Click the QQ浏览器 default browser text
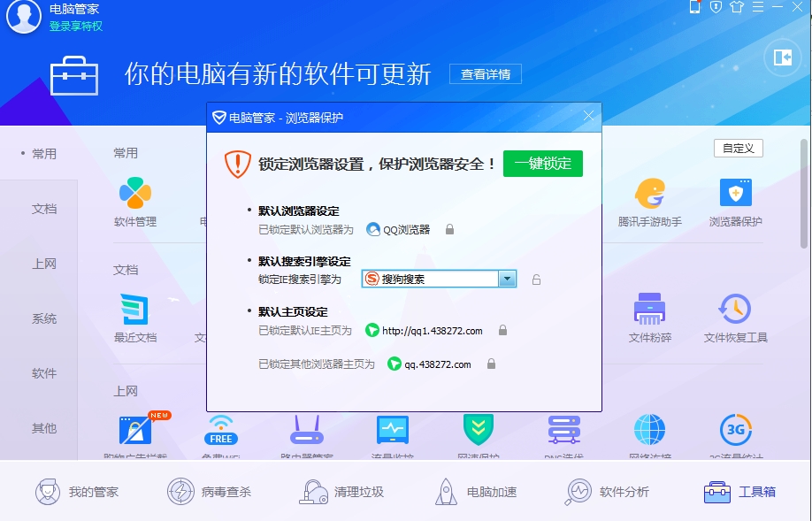The width and height of the screenshot is (812, 521). pos(407,229)
